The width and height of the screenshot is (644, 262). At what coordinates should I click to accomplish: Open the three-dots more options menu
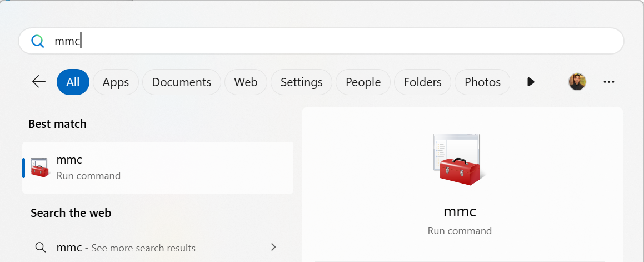pyautogui.click(x=609, y=82)
